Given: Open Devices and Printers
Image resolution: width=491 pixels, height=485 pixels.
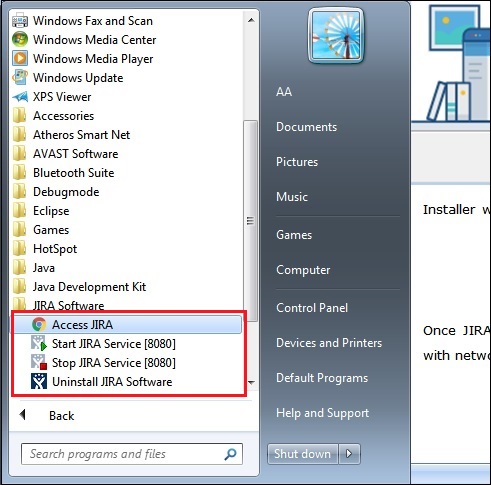Looking at the screenshot, I should [x=329, y=343].
